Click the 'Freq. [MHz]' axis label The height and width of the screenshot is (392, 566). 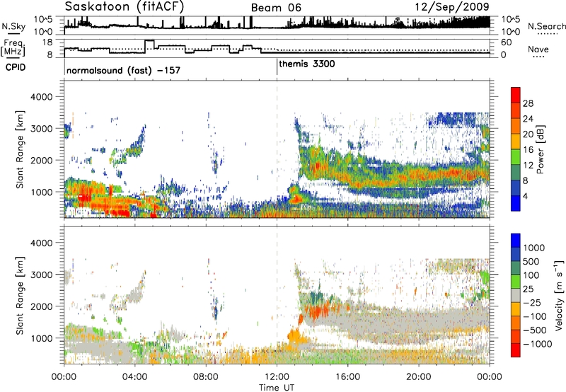click(13, 47)
